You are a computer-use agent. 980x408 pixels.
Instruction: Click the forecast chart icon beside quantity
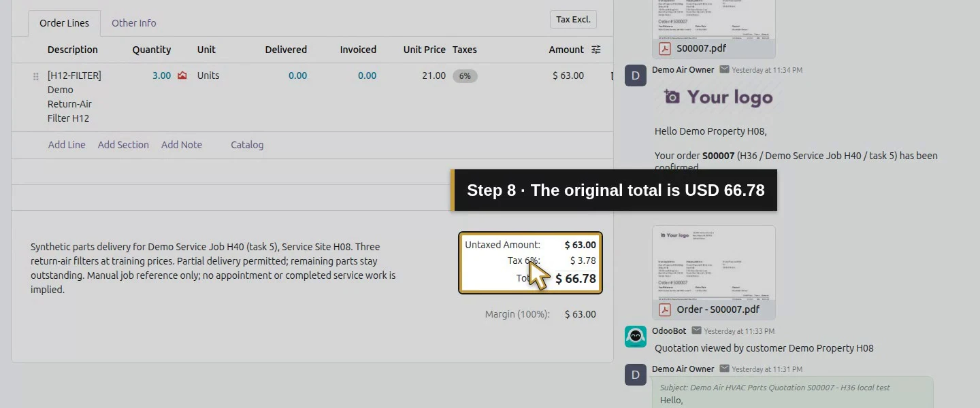pos(182,75)
